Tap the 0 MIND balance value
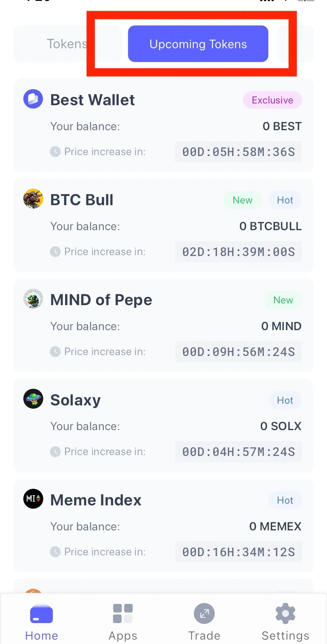 (x=281, y=326)
